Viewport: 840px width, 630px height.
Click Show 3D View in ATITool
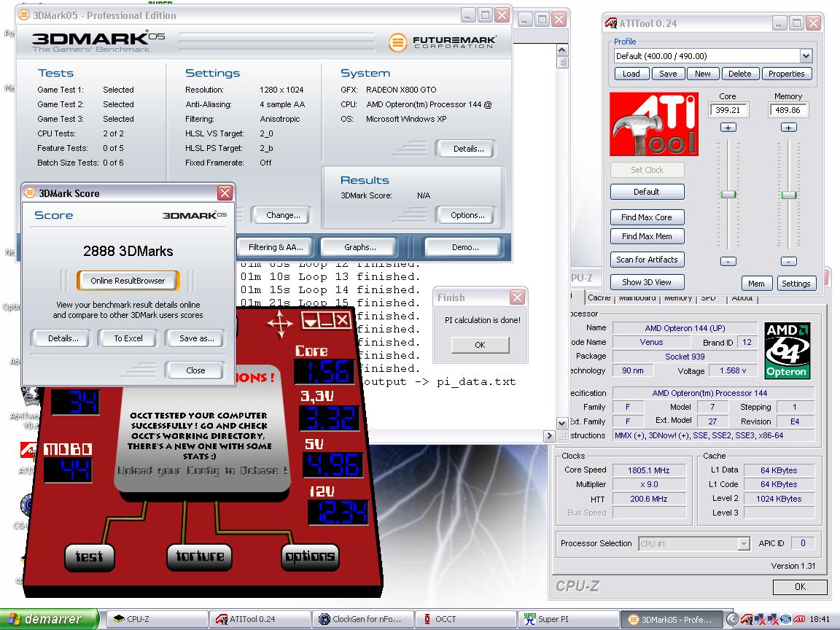point(647,282)
